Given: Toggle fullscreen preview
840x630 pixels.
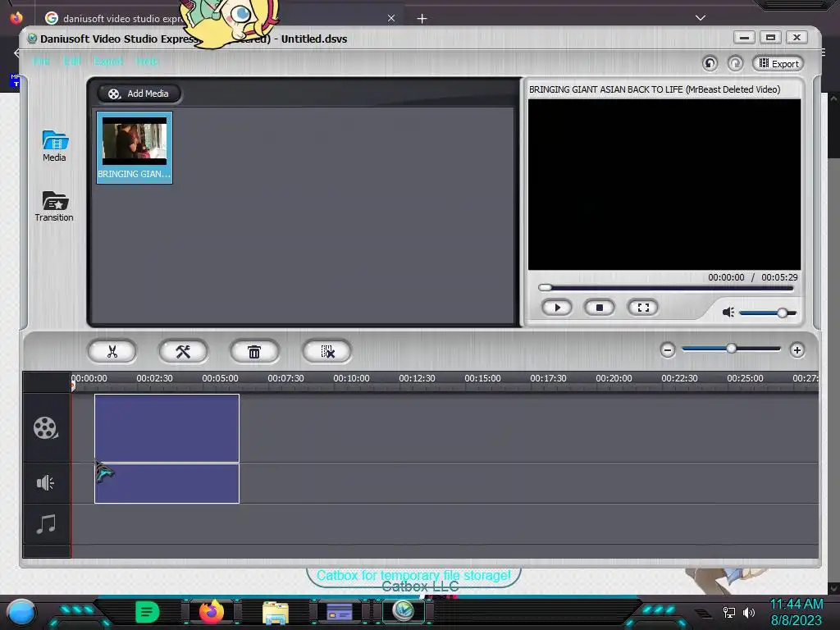Looking at the screenshot, I should [x=643, y=308].
